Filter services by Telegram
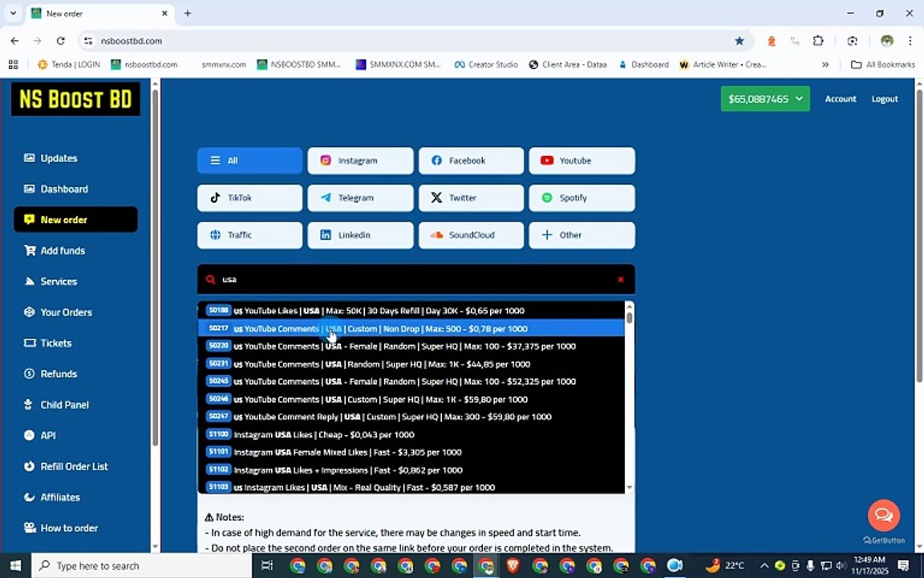Viewport: 924px width, 578px height. click(x=360, y=197)
